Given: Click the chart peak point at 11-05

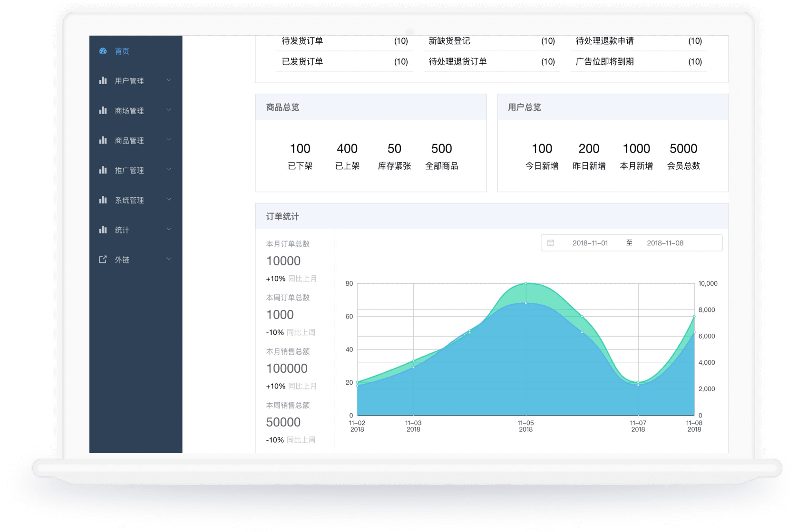Looking at the screenshot, I should pos(526,283).
